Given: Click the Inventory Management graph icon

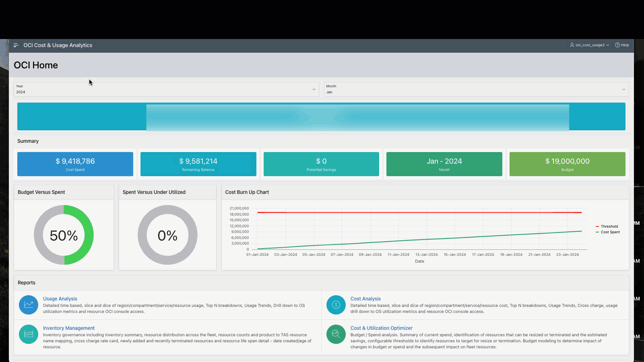Looking at the screenshot, I should pos(28,334).
